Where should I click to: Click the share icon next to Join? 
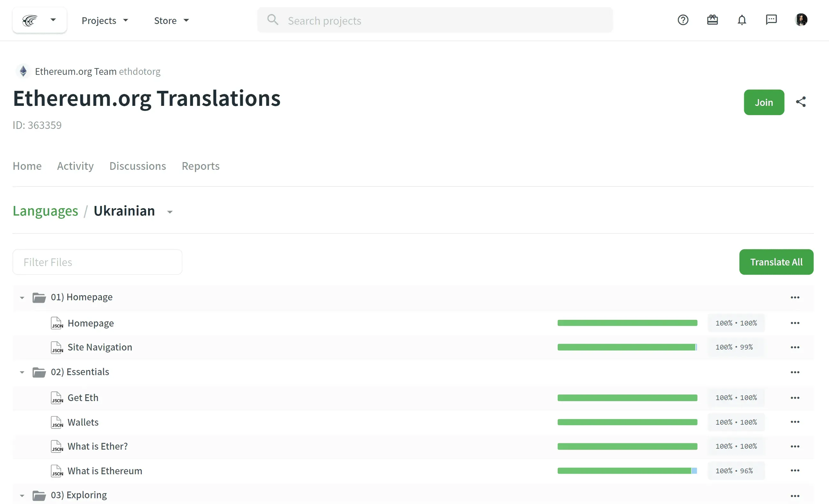click(x=801, y=102)
